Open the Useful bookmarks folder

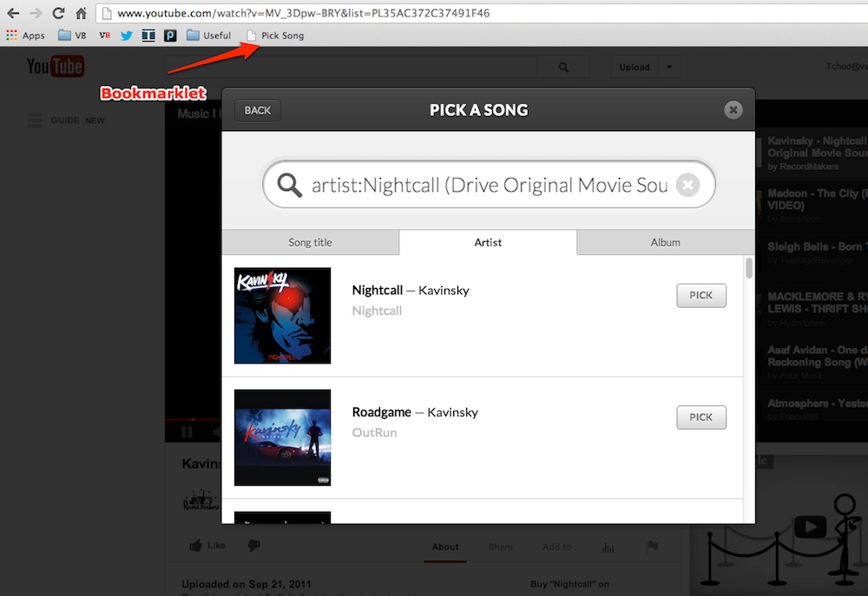point(208,36)
